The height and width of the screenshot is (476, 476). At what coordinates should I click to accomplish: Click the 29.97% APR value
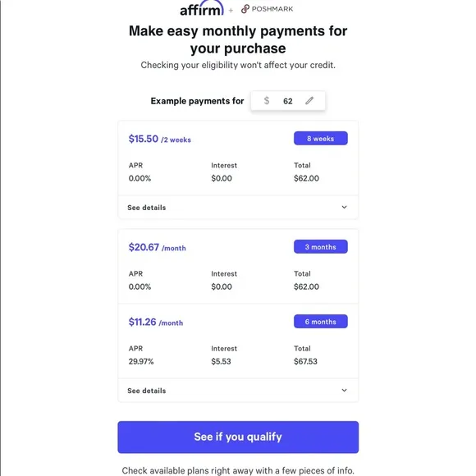[x=141, y=361]
